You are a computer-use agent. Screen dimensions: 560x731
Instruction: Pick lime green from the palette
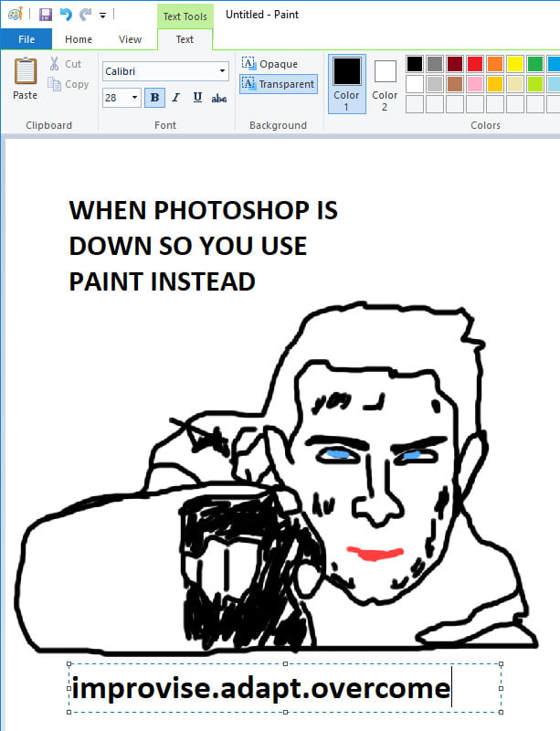(535, 84)
